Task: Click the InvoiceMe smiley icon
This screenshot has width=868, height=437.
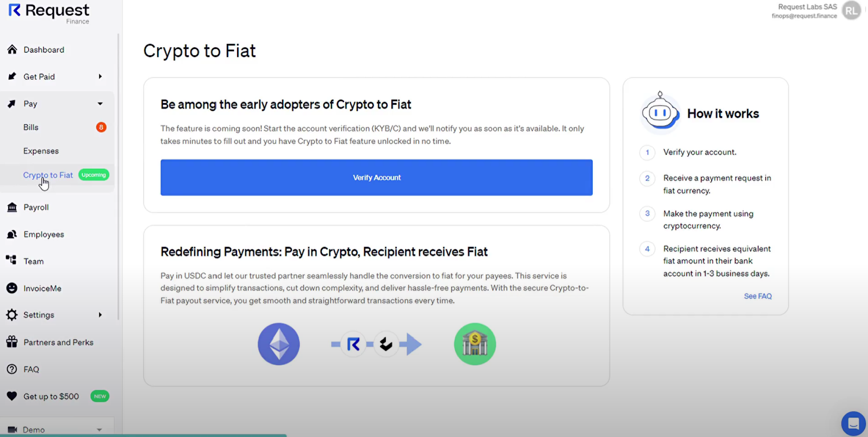Action: pyautogui.click(x=12, y=288)
